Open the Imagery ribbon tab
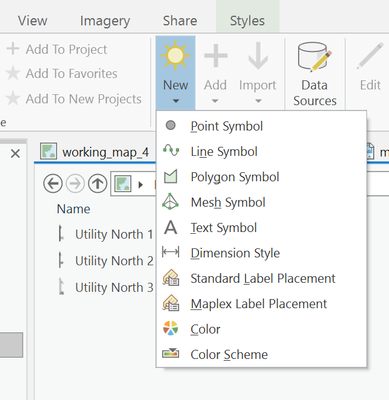The height and width of the screenshot is (400, 389). point(105,21)
